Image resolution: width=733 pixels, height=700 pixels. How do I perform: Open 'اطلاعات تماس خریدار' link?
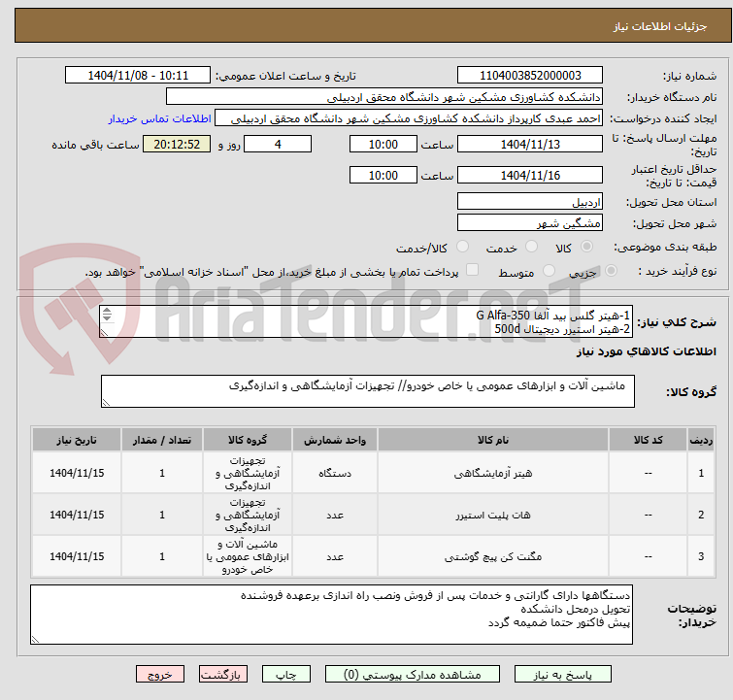[x=160, y=118]
